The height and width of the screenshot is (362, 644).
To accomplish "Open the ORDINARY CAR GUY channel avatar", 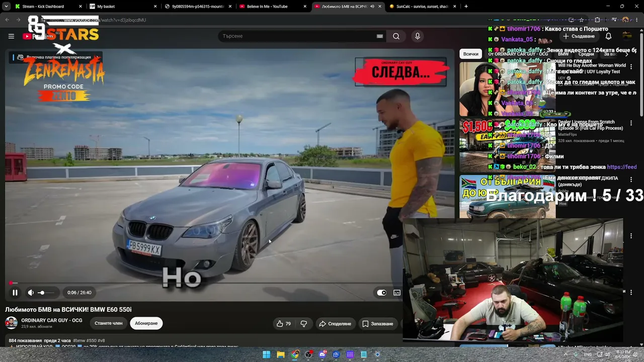I will point(11,323).
